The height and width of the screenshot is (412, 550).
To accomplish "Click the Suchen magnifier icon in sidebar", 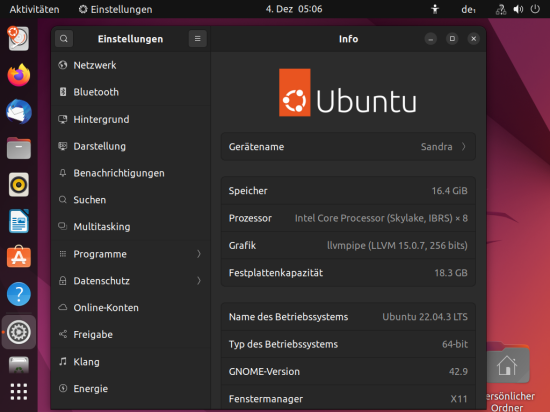I will pos(63,200).
